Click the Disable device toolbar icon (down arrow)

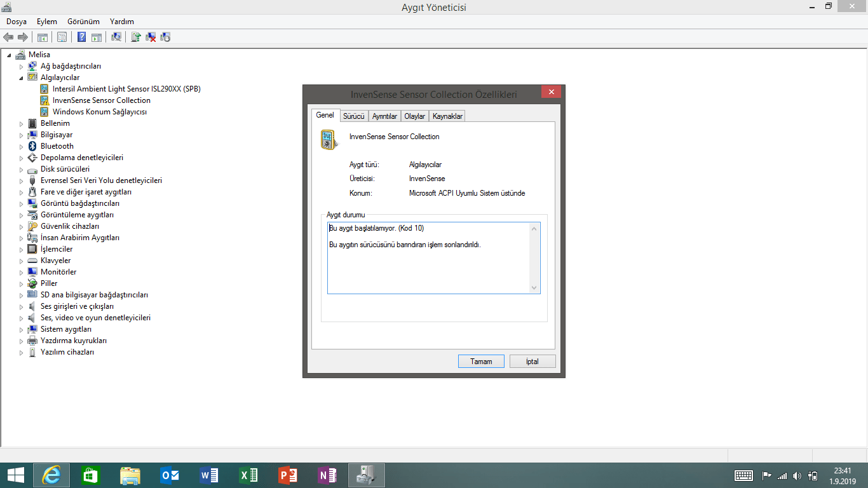[165, 37]
